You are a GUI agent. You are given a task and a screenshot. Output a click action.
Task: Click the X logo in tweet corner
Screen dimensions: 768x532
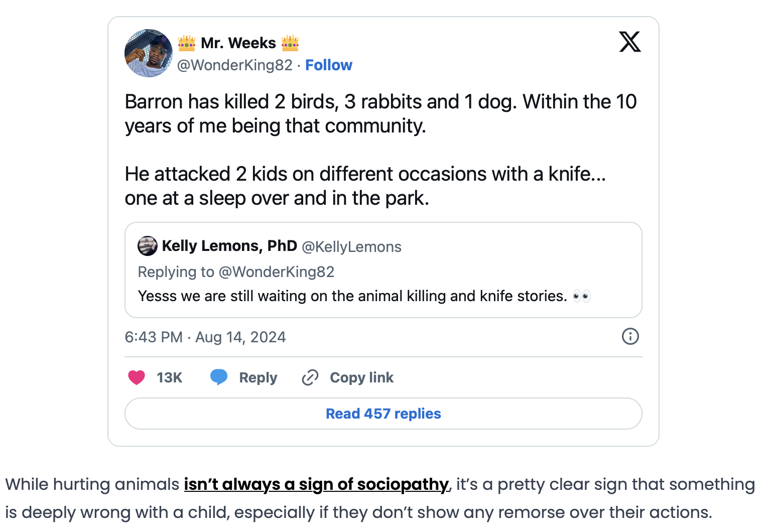(x=630, y=42)
